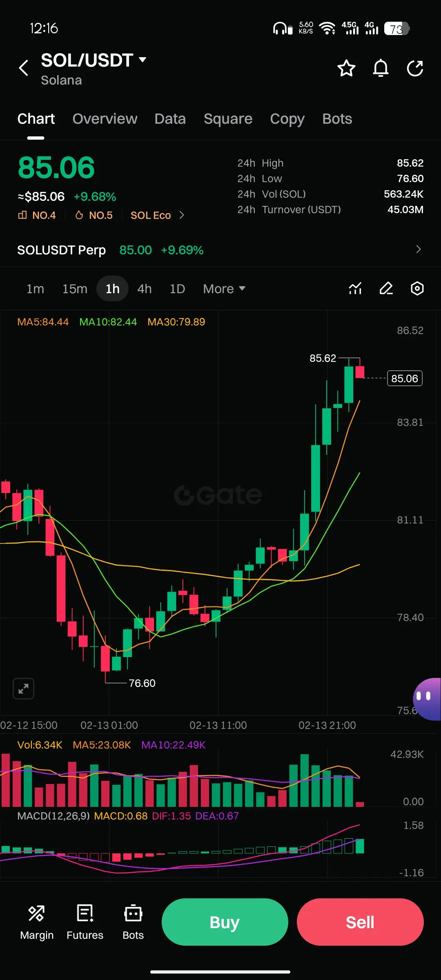Tap headphones icon in status bar
Screen dimensions: 441x980
click(283, 29)
